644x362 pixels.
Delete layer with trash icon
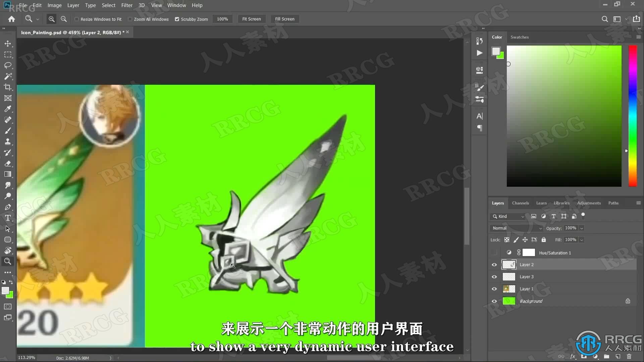click(x=629, y=356)
